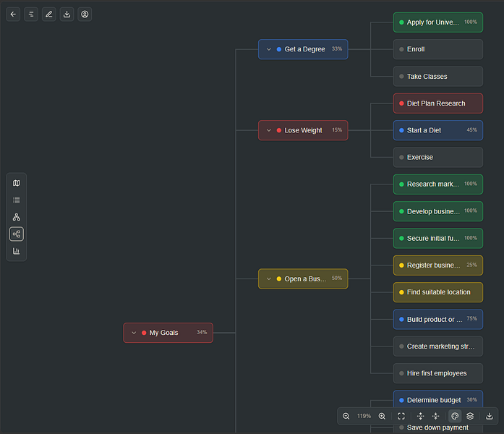Screen dimensions: 504x434
Task: Click the top toolbar download icon
Action: [67, 14]
